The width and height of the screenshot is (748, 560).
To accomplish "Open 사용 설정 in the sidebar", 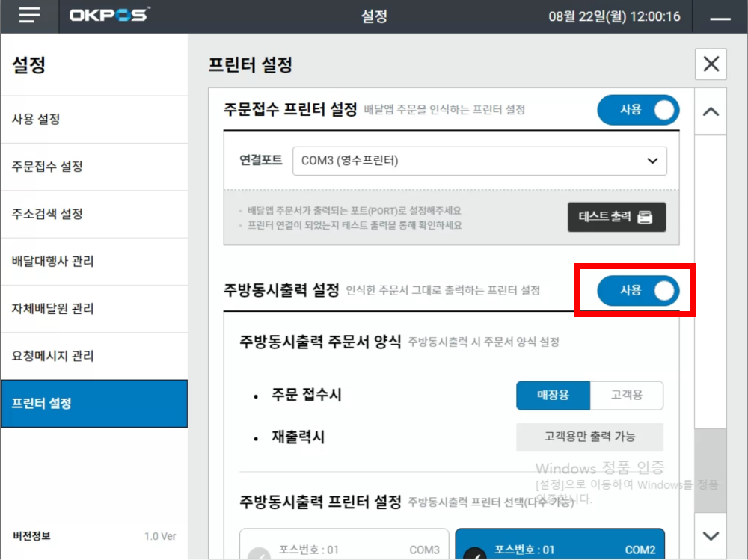I will pos(93,120).
